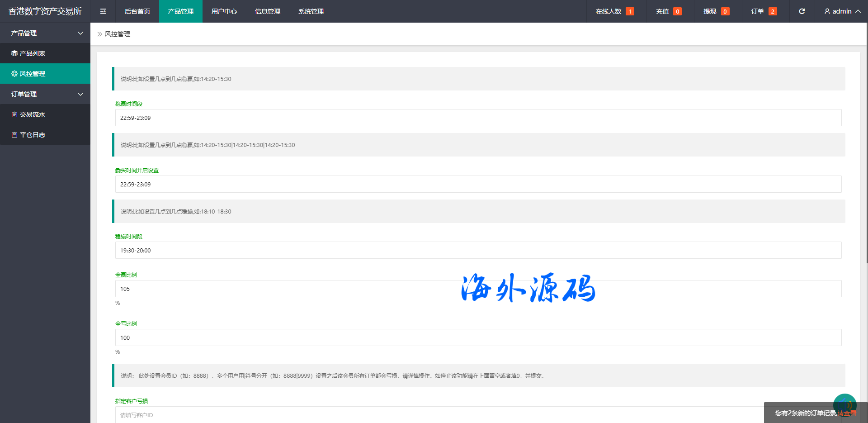Click the 产品列表 stack icon in sidebar
Viewport: 868px width, 423px height.
(14, 53)
